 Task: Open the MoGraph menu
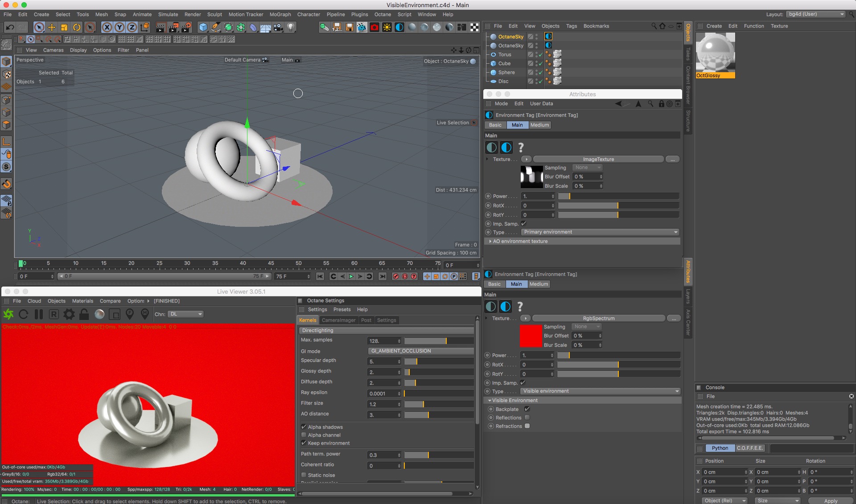[x=280, y=14]
